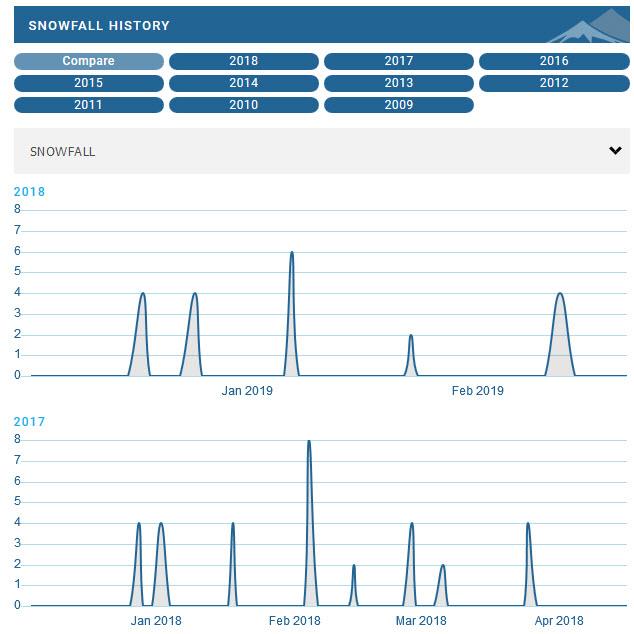
Task: View the 2014 snowfall data
Action: click(x=243, y=83)
